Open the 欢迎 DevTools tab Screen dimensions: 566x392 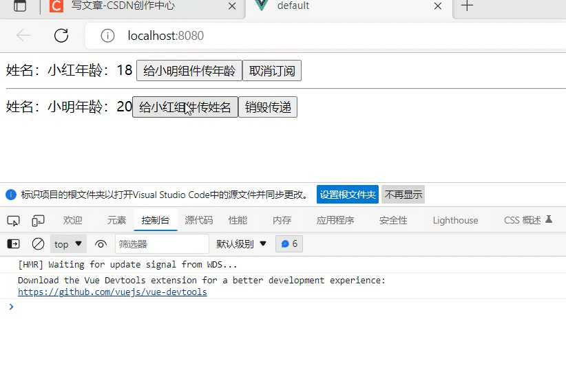[x=72, y=220]
